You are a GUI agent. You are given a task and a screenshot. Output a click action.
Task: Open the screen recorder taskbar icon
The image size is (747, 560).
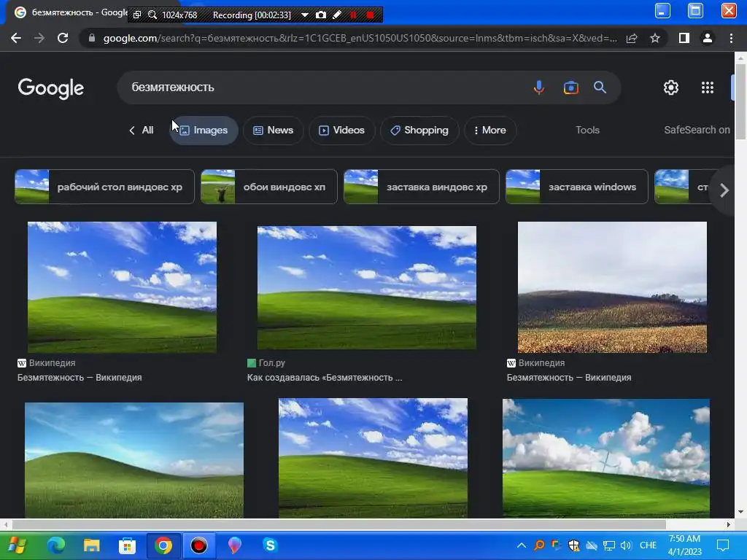pyautogui.click(x=198, y=545)
